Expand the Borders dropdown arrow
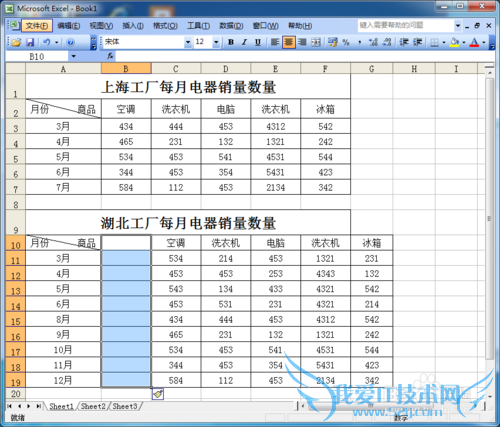Image resolution: width=500 pixels, height=427 pixels. 444,42
